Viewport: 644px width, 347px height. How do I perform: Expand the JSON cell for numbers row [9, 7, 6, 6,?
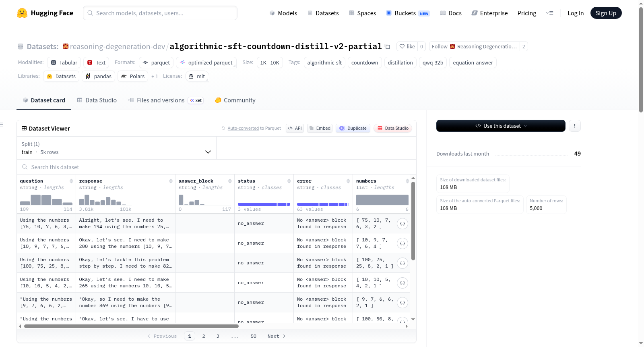click(x=402, y=303)
